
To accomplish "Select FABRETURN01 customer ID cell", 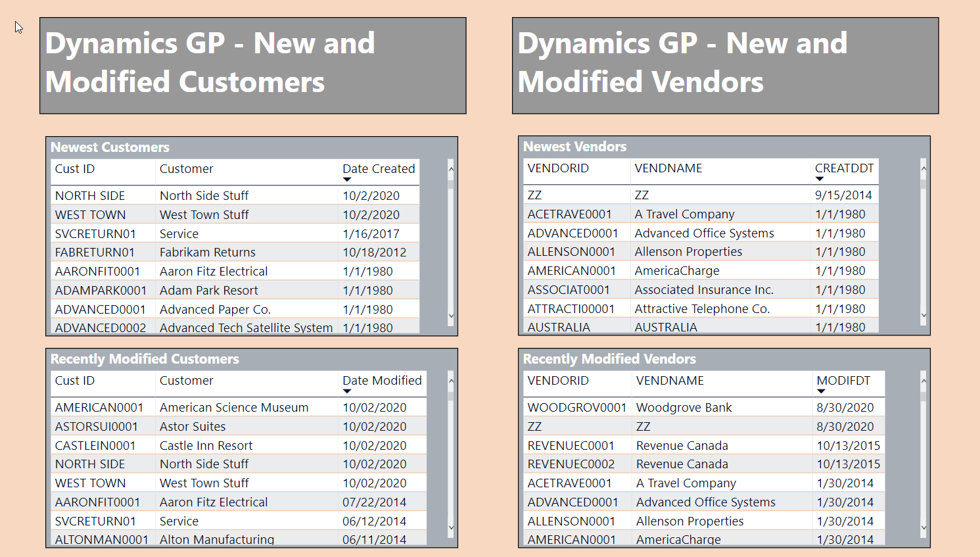I will click(95, 253).
